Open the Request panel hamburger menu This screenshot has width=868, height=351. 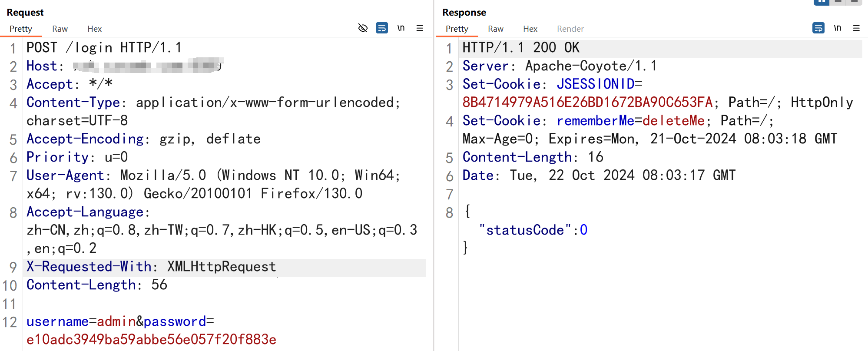(x=420, y=28)
